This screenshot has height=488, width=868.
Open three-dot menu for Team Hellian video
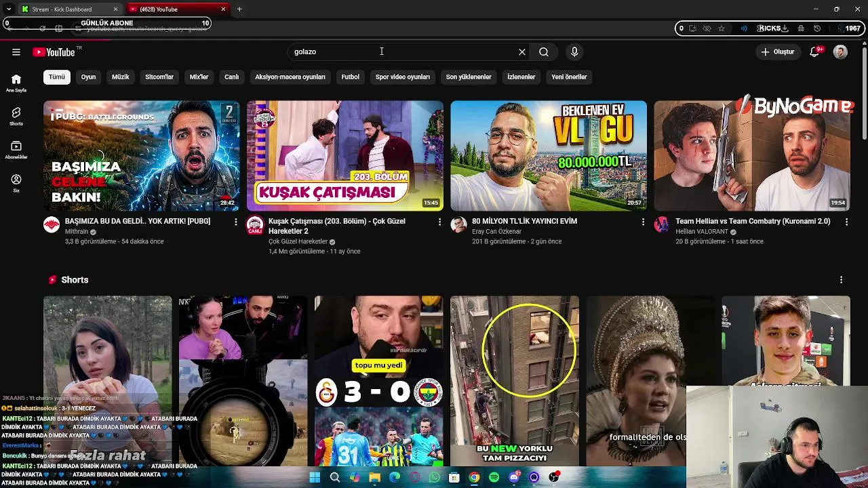846,222
